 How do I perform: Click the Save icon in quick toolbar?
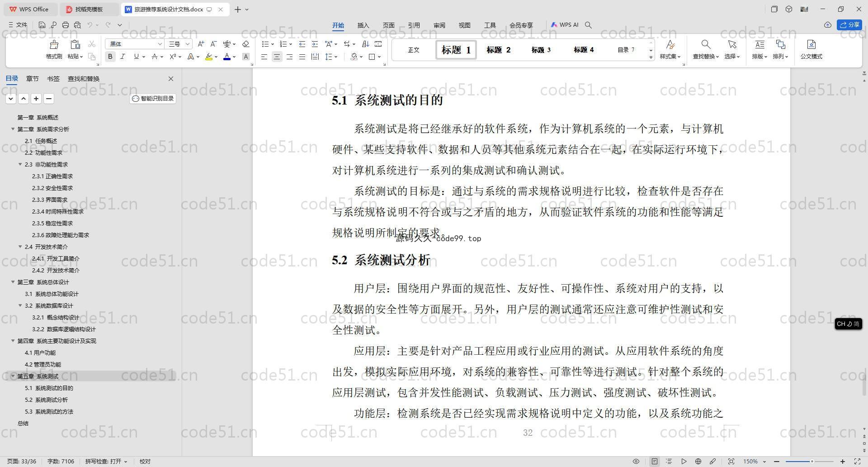coord(42,25)
